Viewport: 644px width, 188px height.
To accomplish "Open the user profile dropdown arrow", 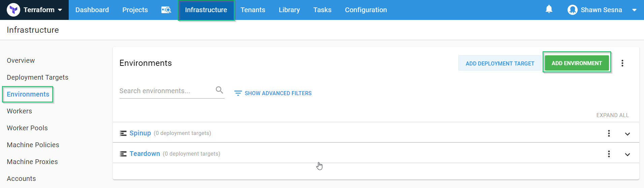I will [634, 10].
